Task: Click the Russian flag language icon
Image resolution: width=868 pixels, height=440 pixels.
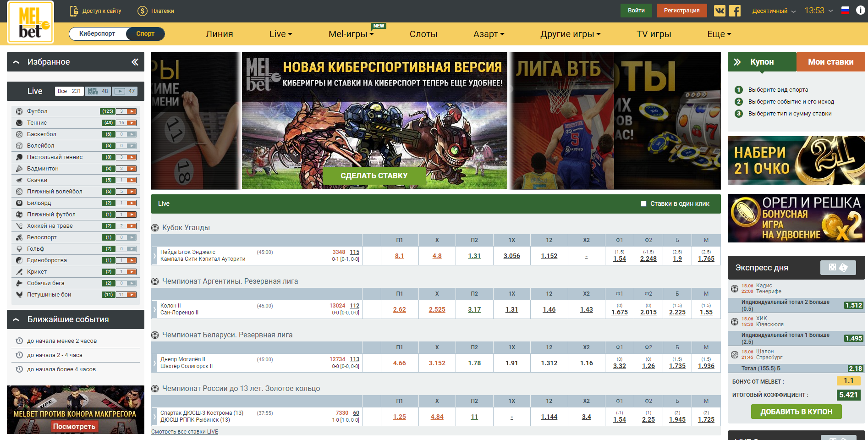Action: (845, 11)
